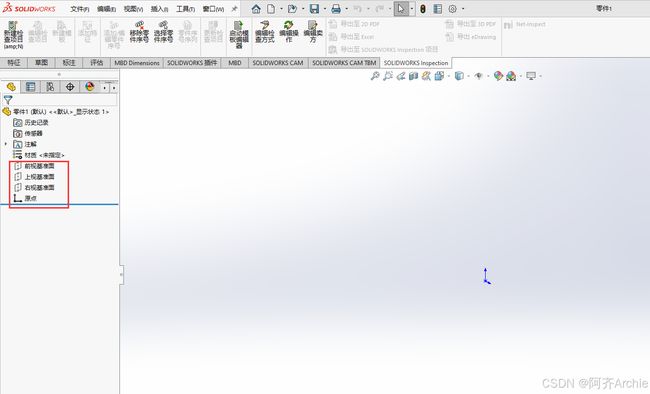The height and width of the screenshot is (394, 650).
Task: Open dropdown arrow next to New document icon
Action: 281,9
